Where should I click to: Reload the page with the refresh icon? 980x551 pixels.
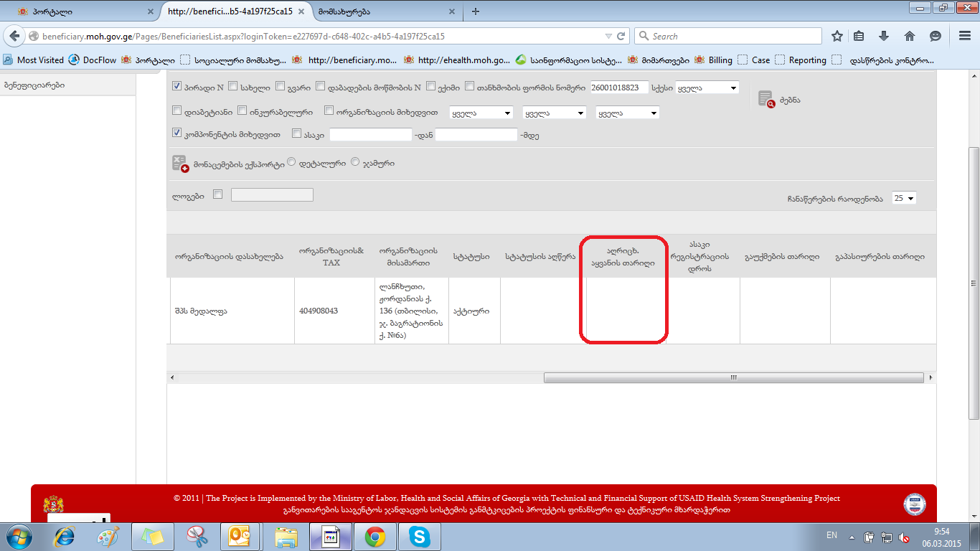[x=621, y=36]
